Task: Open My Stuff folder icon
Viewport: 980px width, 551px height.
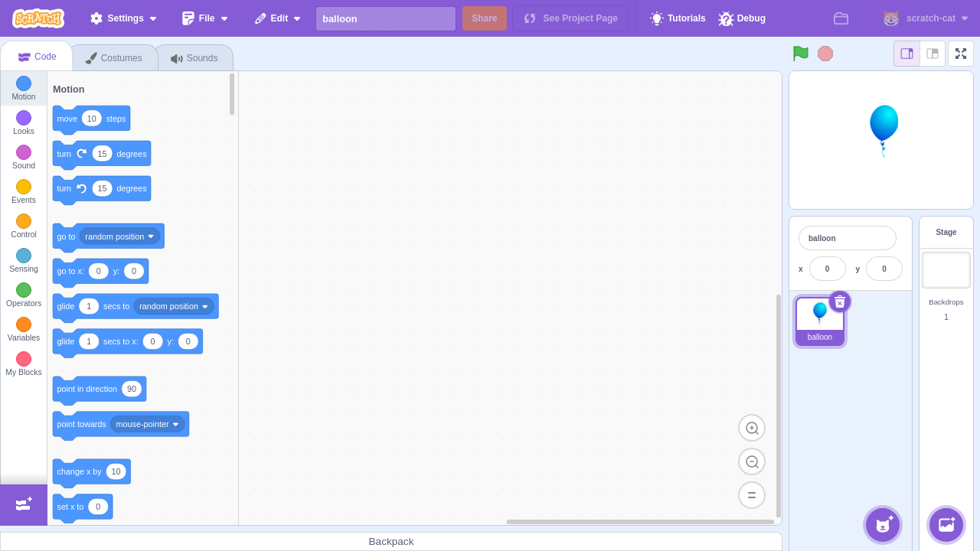Action: [x=841, y=18]
